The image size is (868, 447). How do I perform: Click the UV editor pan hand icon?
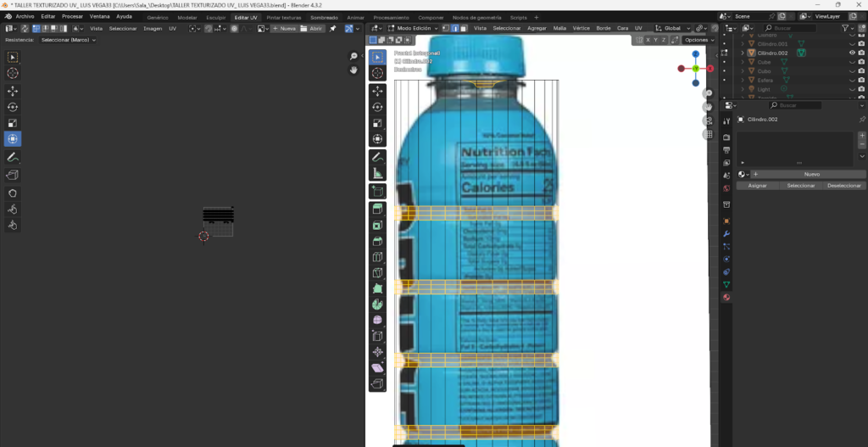coord(353,70)
